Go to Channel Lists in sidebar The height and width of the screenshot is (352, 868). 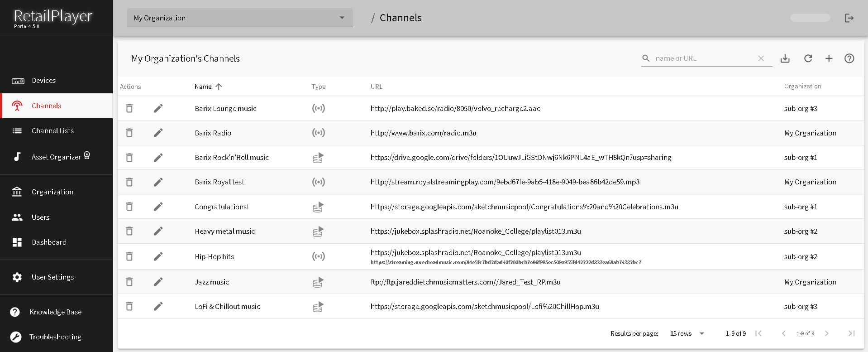52,131
